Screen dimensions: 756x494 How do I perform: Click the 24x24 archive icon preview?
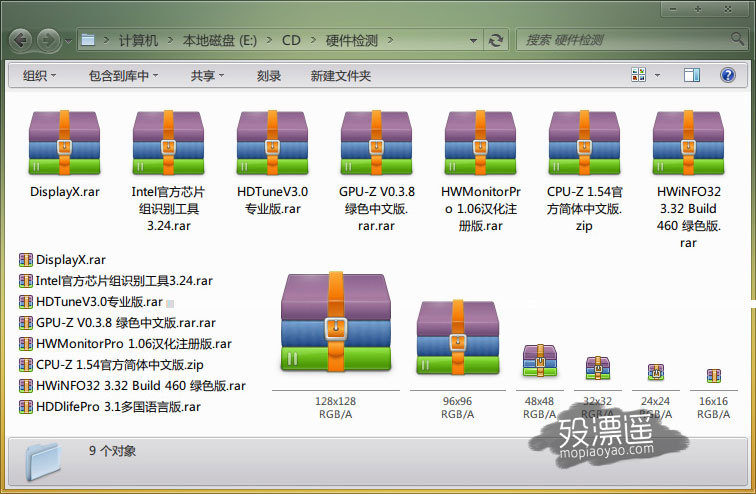tap(656, 372)
